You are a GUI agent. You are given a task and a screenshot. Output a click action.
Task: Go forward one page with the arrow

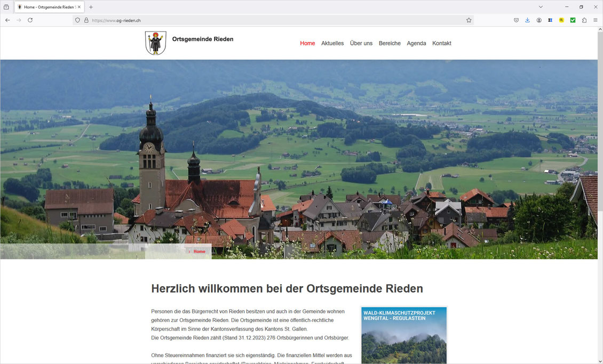click(19, 20)
